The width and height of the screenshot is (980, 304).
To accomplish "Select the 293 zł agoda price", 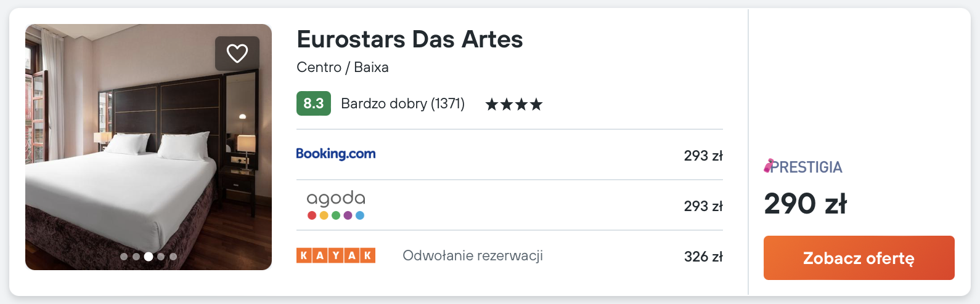I will (703, 206).
